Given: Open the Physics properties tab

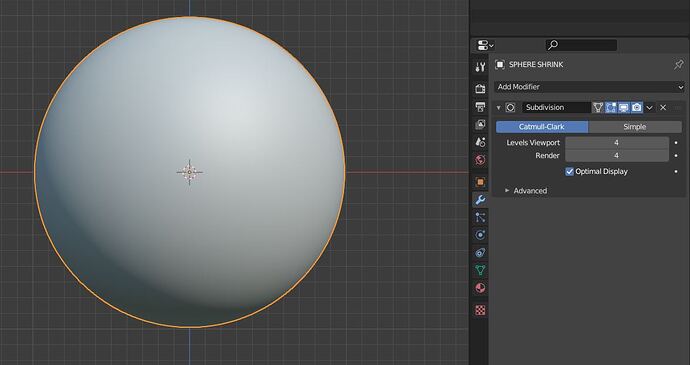Looking at the screenshot, I should [x=480, y=235].
